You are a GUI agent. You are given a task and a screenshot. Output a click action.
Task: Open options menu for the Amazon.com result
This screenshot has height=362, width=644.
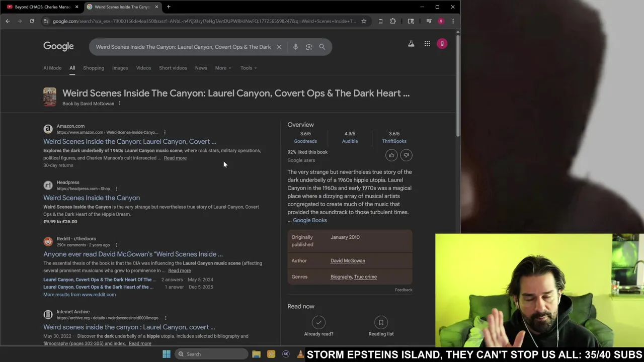pos(165,132)
